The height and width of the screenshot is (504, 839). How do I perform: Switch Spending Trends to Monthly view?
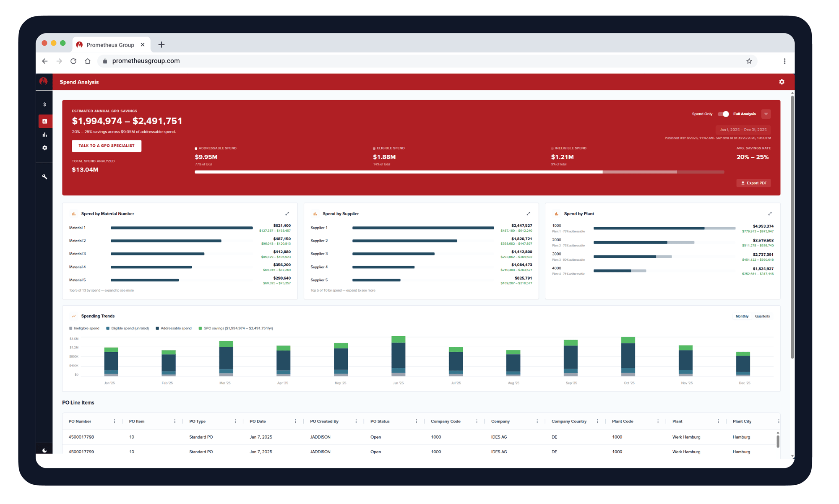[742, 317]
